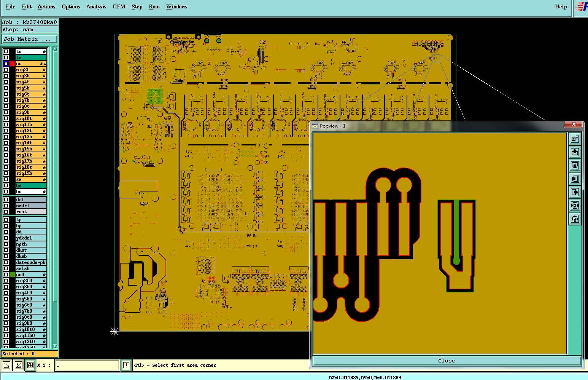The height and width of the screenshot is (380, 588).
Task: Toggle display checkbox for sig8t layer
Action: coord(6,106)
